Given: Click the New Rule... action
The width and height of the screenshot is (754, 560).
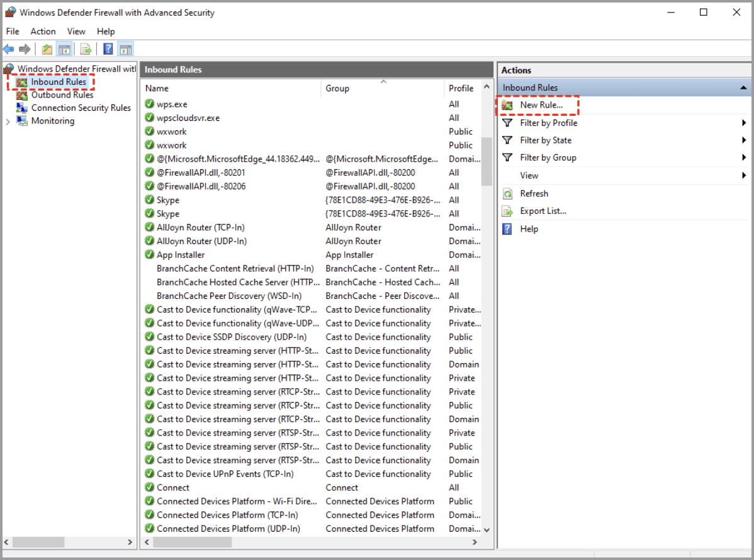Looking at the screenshot, I should click(x=541, y=105).
